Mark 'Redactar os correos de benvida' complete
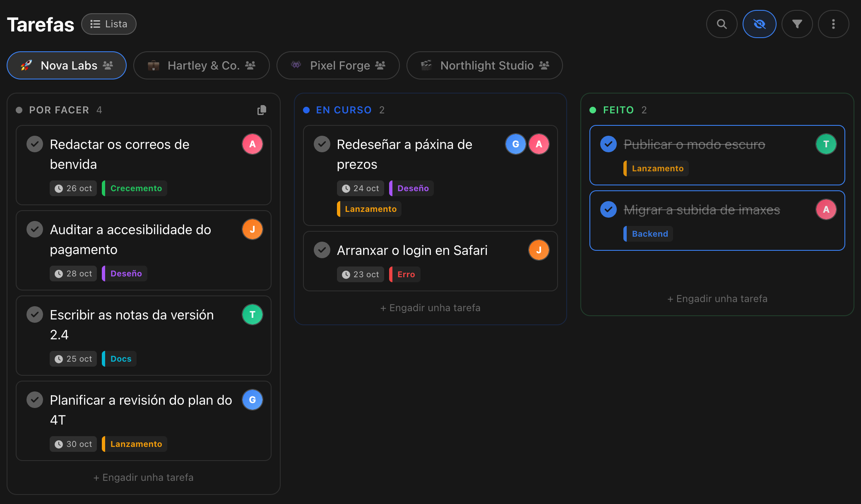Viewport: 861px width, 504px height. click(x=35, y=144)
